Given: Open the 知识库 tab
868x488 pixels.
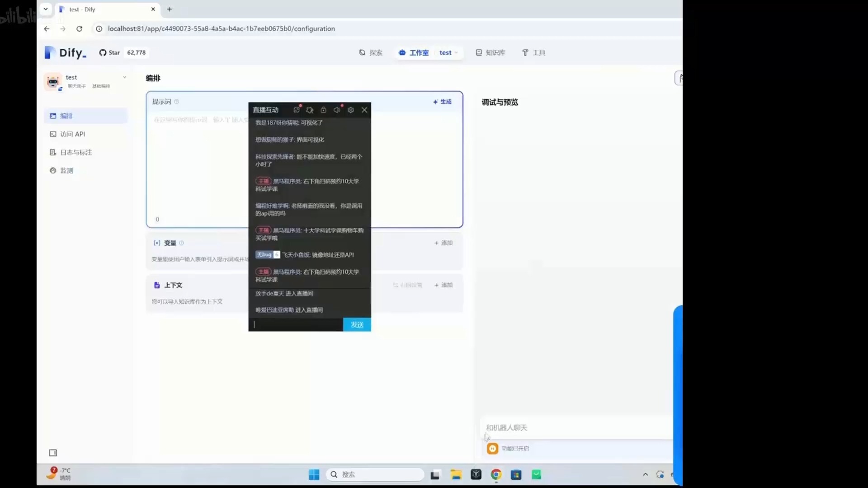Looking at the screenshot, I should click(x=491, y=53).
